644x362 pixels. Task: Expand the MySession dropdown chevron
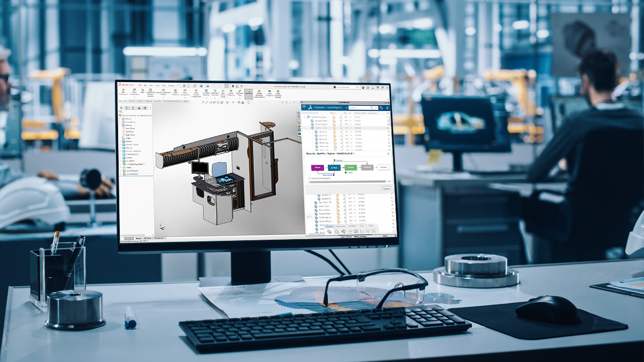pyautogui.click(x=346, y=108)
